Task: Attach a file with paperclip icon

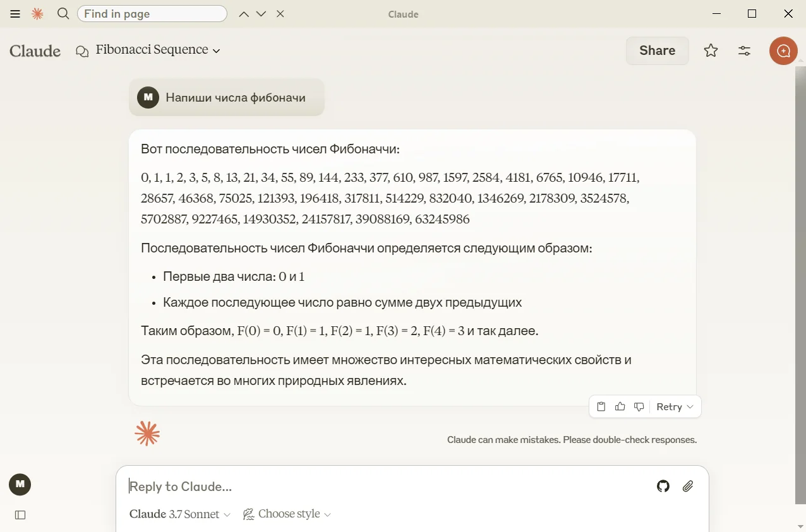Action: pos(688,486)
